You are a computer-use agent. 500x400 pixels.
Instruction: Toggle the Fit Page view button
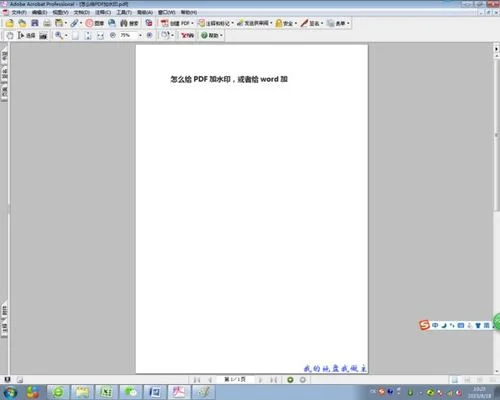click(x=88, y=35)
